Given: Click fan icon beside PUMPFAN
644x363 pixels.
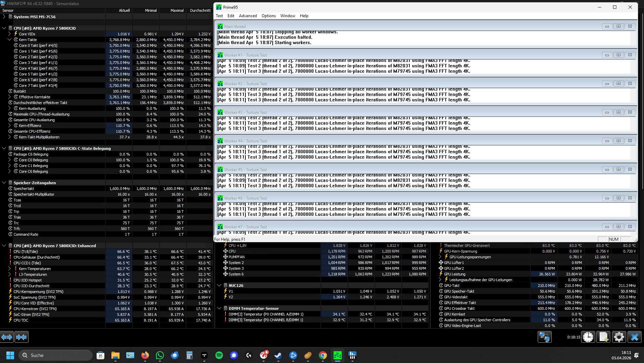Looking at the screenshot, I should tap(226, 257).
